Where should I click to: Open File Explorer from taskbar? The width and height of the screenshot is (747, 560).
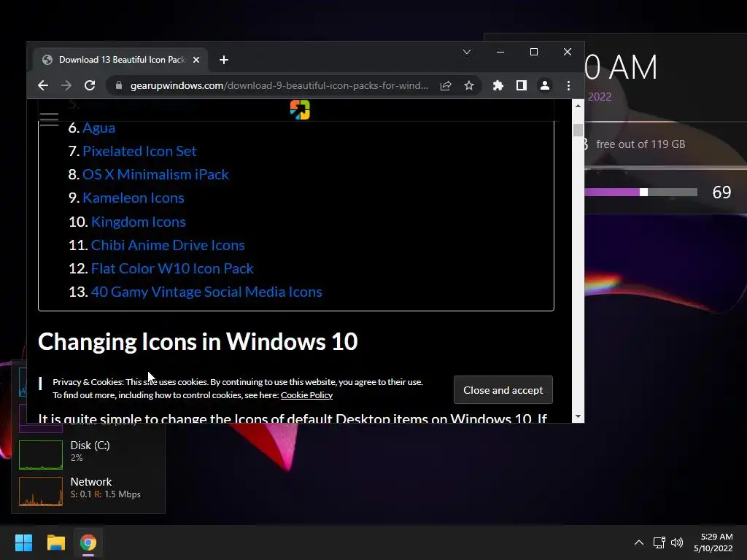point(55,542)
